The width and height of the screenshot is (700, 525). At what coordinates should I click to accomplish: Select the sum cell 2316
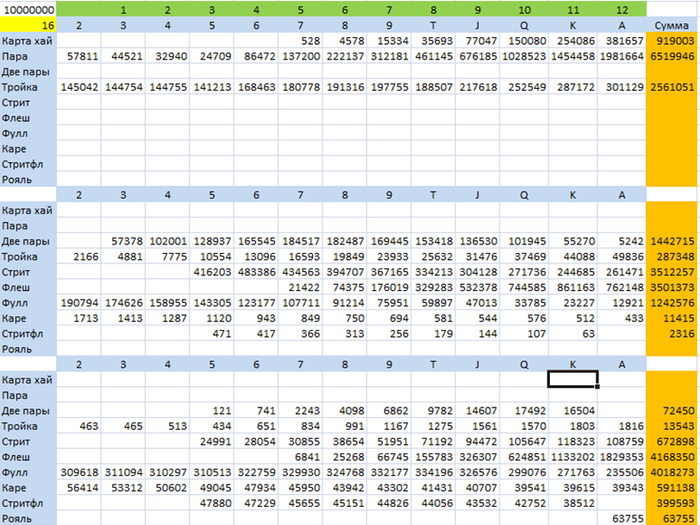click(671, 333)
